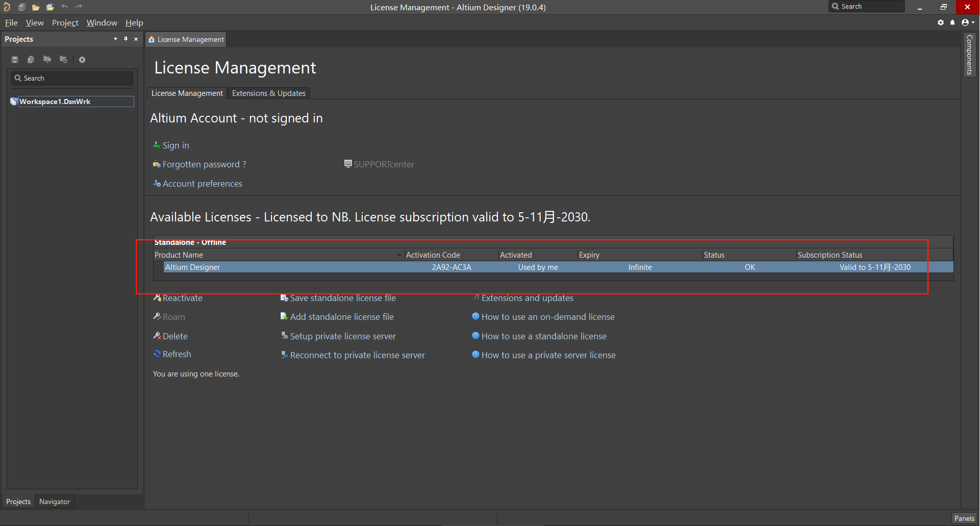This screenshot has width=980, height=526.
Task: Select the License Management document tab
Action: coord(186,39)
